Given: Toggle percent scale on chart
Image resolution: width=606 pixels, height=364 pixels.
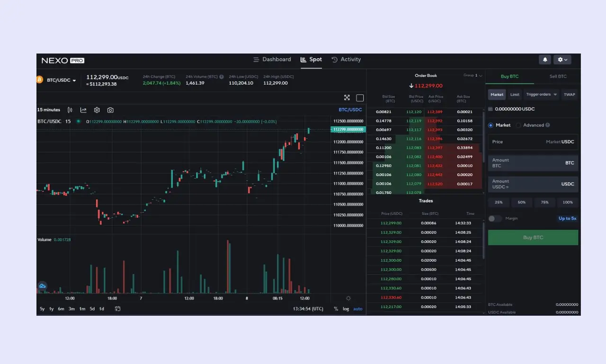Looking at the screenshot, I should click(336, 309).
